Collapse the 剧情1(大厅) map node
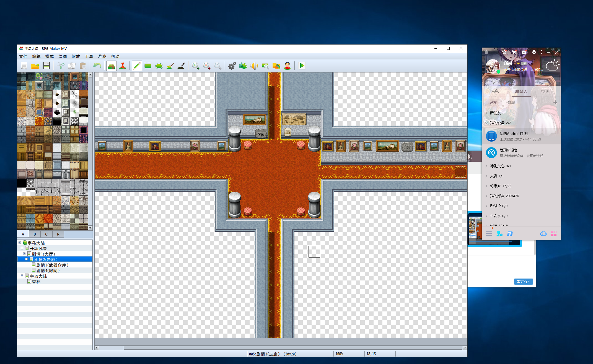Screen dimensions: 593x364 tap(24, 254)
